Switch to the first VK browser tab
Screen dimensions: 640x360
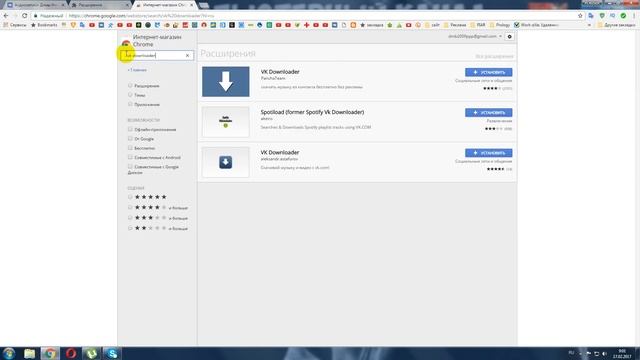(35, 5)
